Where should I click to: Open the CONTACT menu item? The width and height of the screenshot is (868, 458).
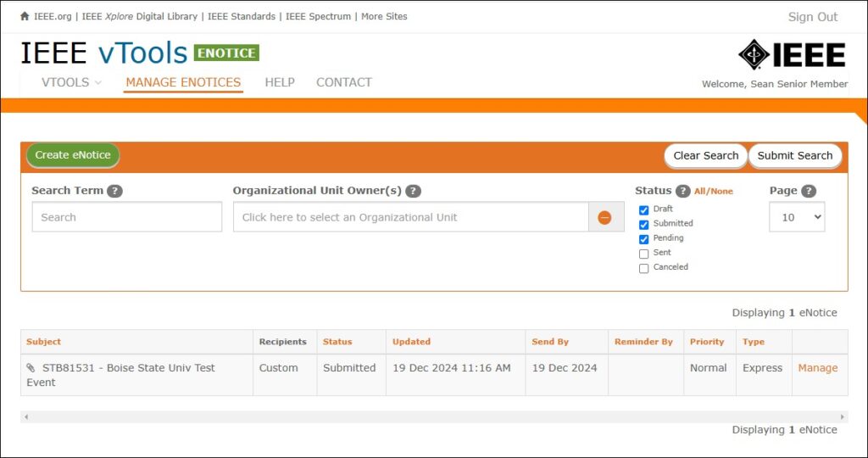click(344, 82)
